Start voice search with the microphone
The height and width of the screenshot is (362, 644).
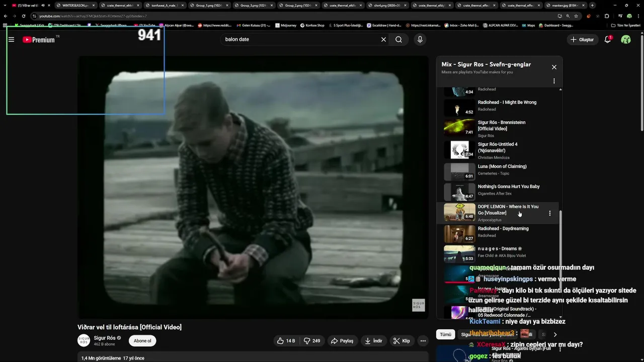coord(420,39)
